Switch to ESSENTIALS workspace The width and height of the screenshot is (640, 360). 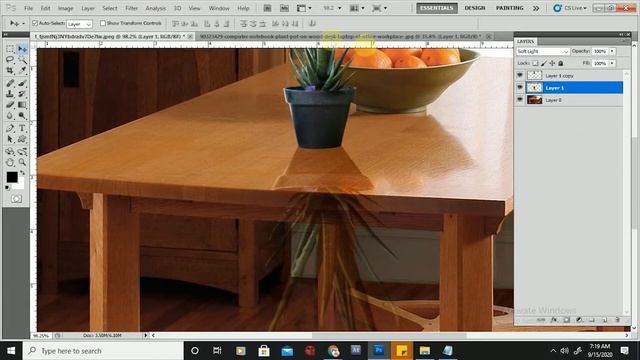click(x=437, y=8)
